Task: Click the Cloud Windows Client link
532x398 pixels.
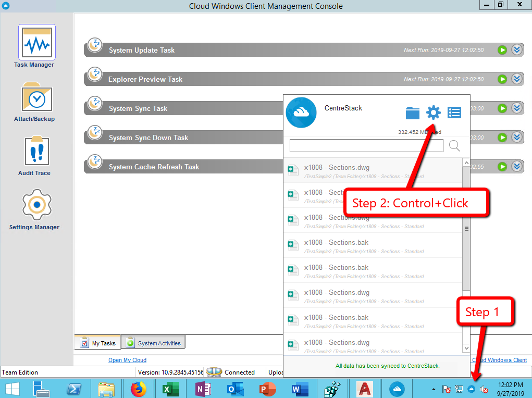Action: tap(499, 359)
